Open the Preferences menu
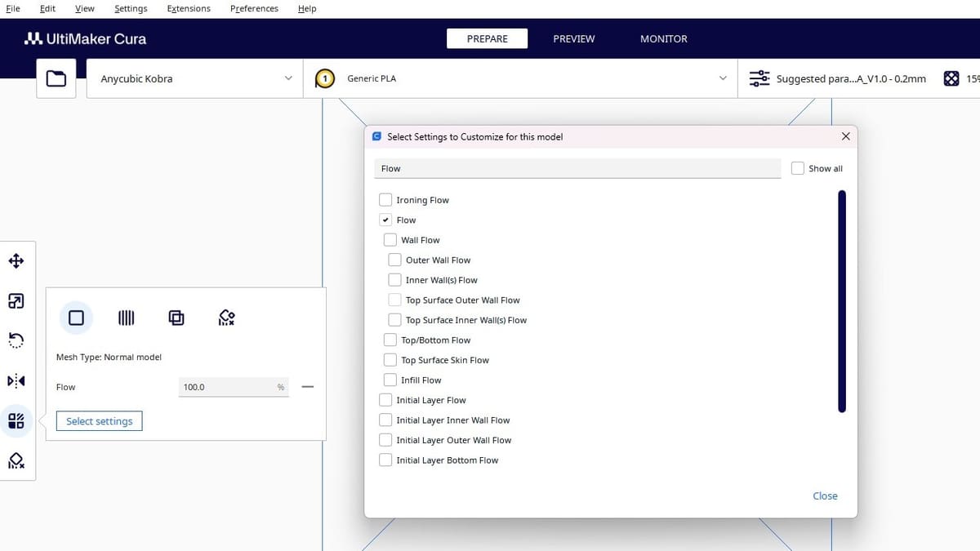980x551 pixels. click(254, 8)
